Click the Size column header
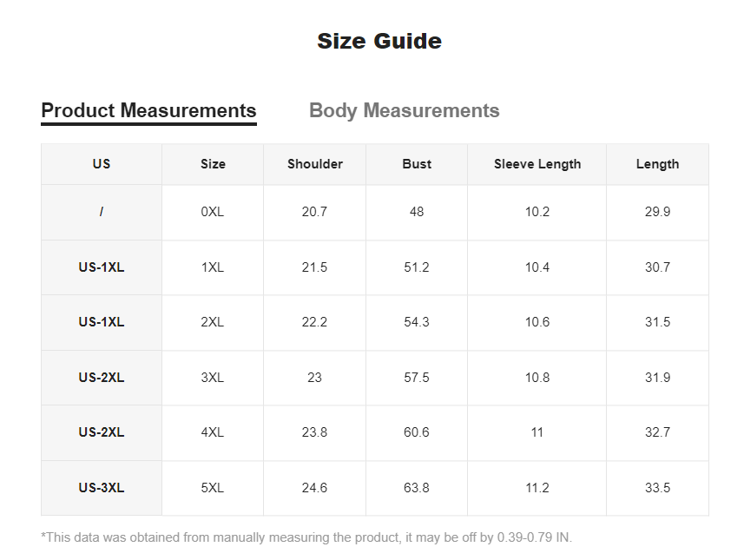744x560 pixels. pos(213,164)
